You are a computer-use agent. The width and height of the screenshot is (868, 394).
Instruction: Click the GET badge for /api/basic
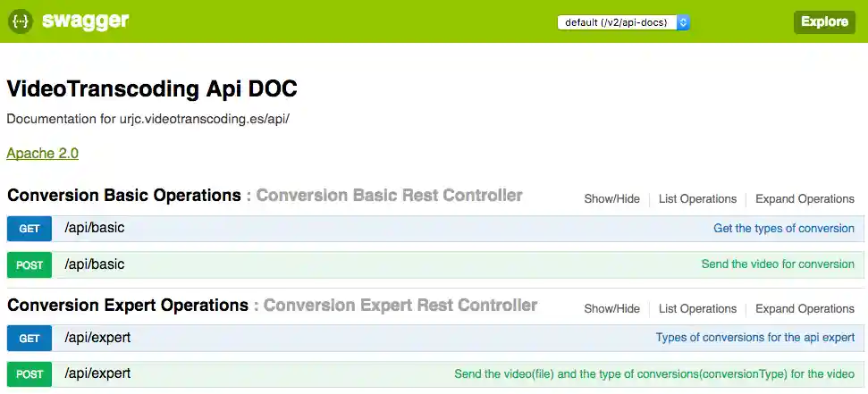coord(29,229)
